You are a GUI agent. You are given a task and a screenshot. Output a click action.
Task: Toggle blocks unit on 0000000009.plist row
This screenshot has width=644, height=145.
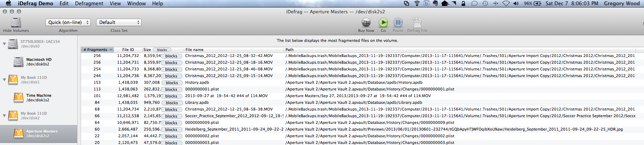pyautogui.click(x=171, y=123)
